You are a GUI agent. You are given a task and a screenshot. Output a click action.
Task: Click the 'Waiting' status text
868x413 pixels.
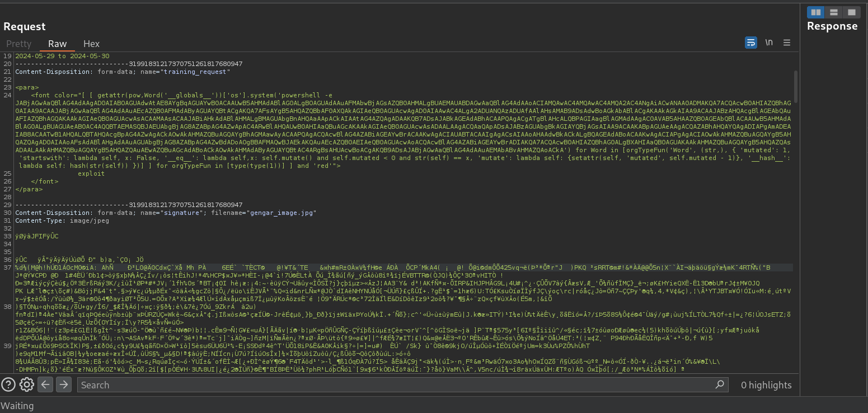pos(17,406)
